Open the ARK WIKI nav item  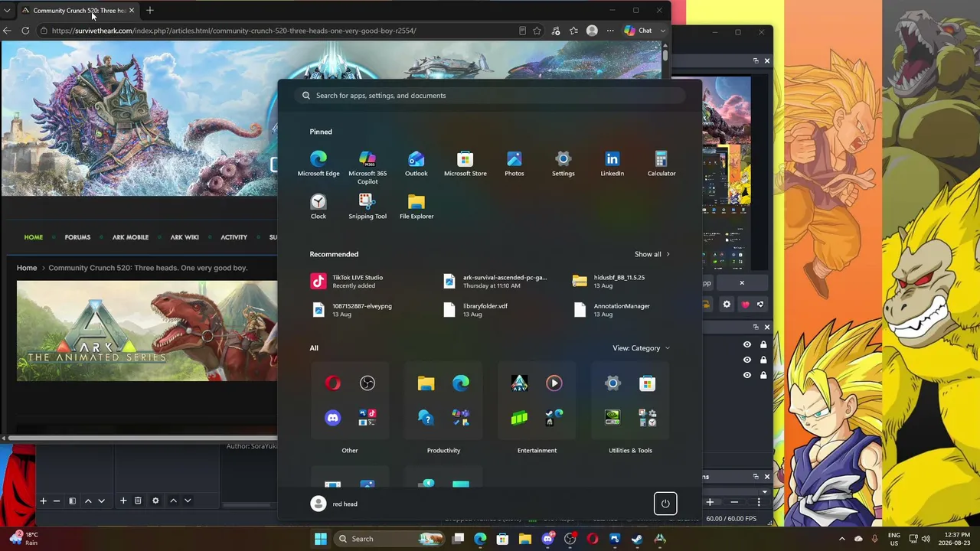click(x=185, y=237)
